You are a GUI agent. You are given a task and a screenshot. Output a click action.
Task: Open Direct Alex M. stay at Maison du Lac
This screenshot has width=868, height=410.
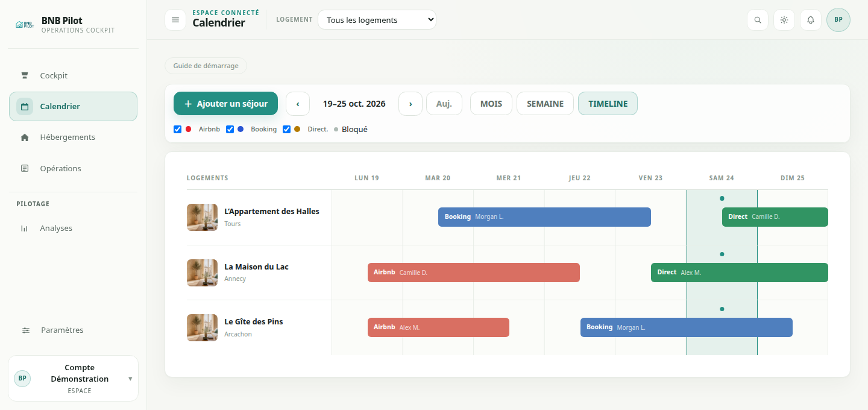pyautogui.click(x=740, y=273)
